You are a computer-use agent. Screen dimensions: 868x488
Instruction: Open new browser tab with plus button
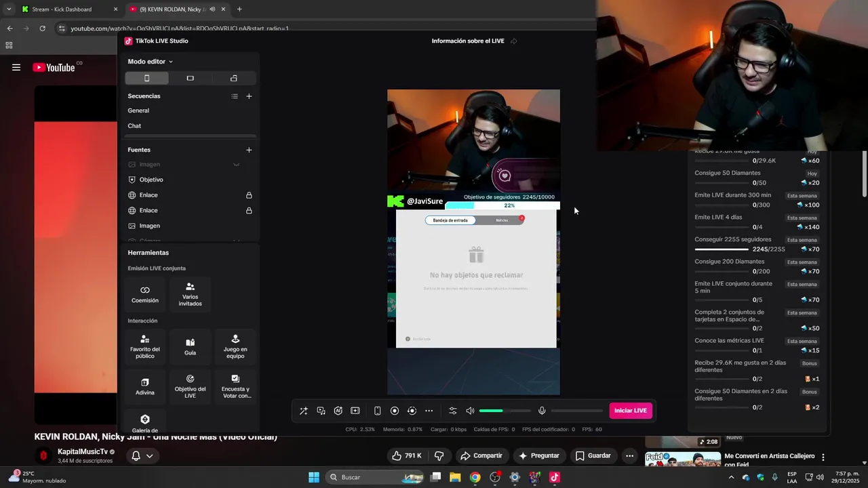tap(239, 9)
